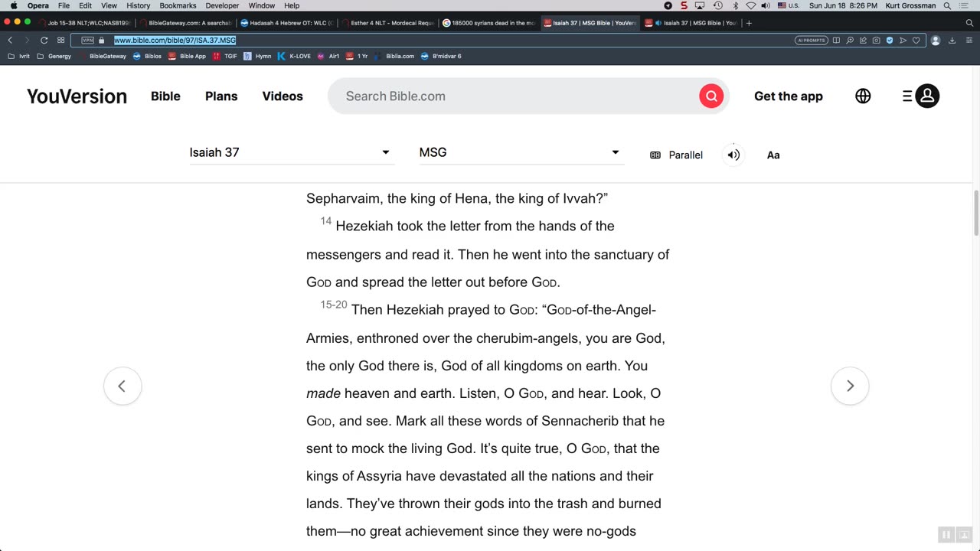Switch to the Hadasah 4 Hebrew OT tab
This screenshot has width=980, height=551.
(x=286, y=23)
